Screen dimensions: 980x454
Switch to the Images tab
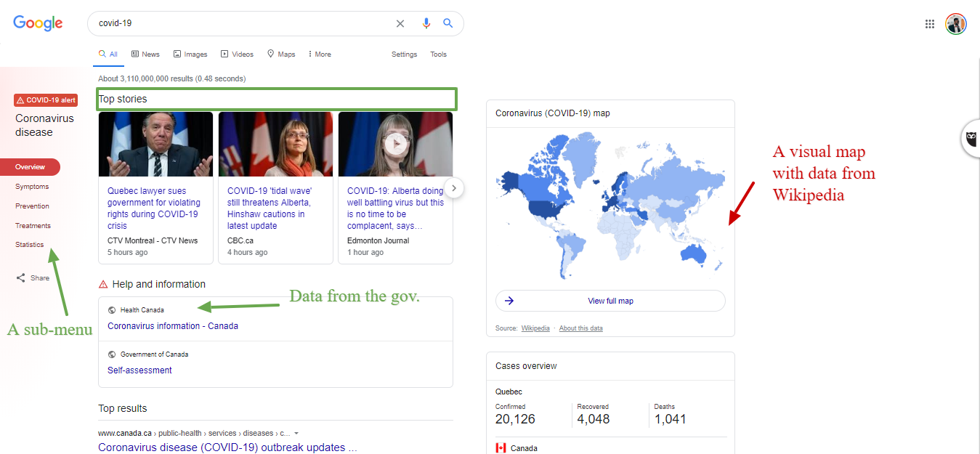(190, 54)
